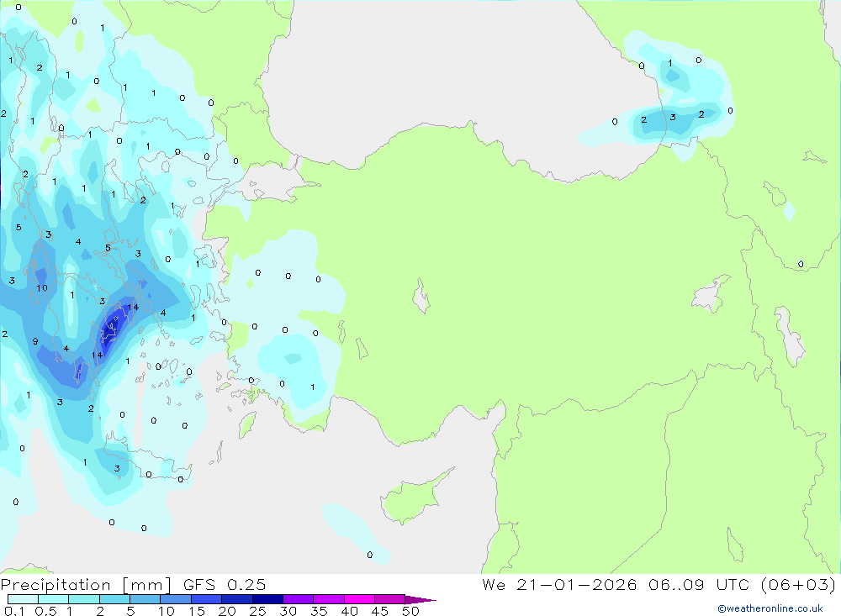The height and width of the screenshot is (616, 841).
Task: Click the legend swatch between 0.1 and 0.5
Action: pos(23,599)
